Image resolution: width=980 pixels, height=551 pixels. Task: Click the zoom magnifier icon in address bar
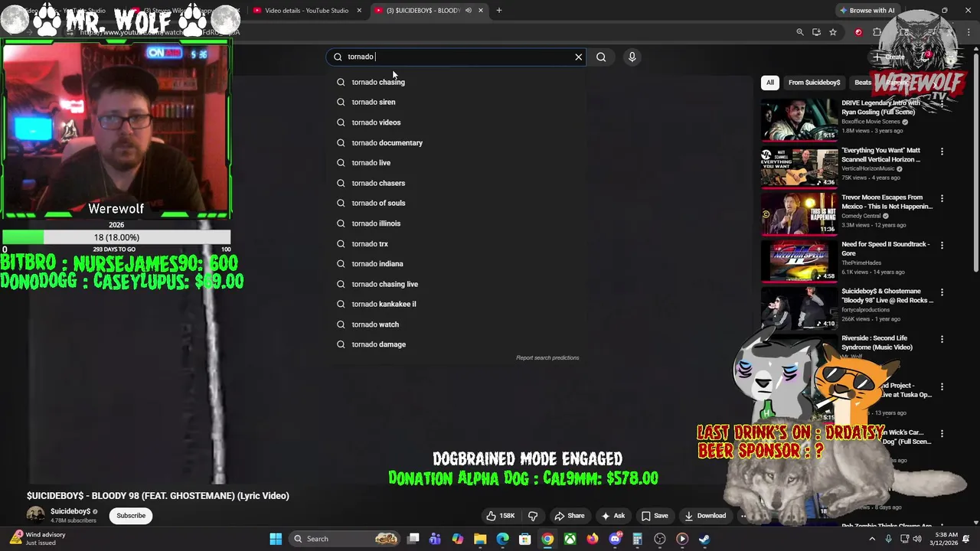point(800,32)
